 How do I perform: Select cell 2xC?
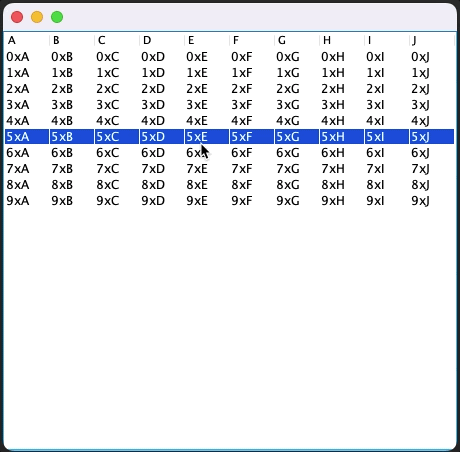117,89
